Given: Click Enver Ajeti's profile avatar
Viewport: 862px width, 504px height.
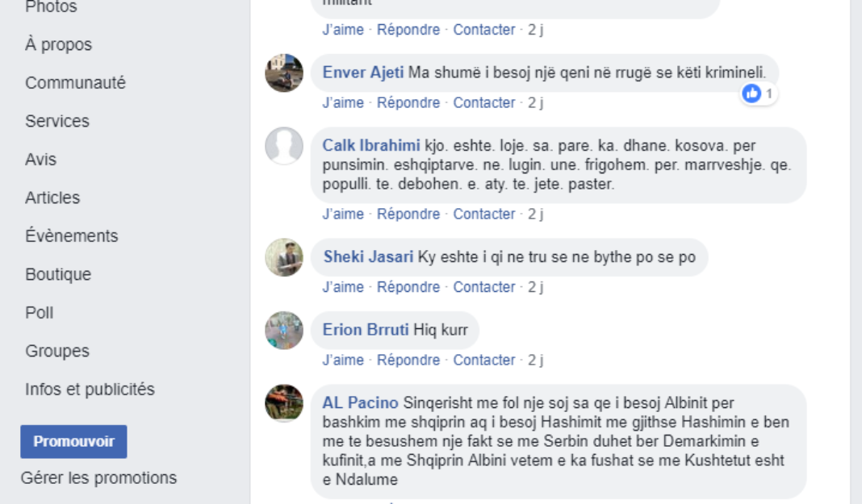Looking at the screenshot, I should coord(284,73).
